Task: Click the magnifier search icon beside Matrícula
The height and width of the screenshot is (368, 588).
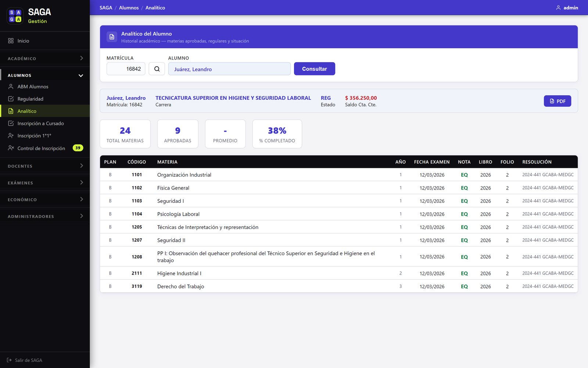Action: [157, 69]
